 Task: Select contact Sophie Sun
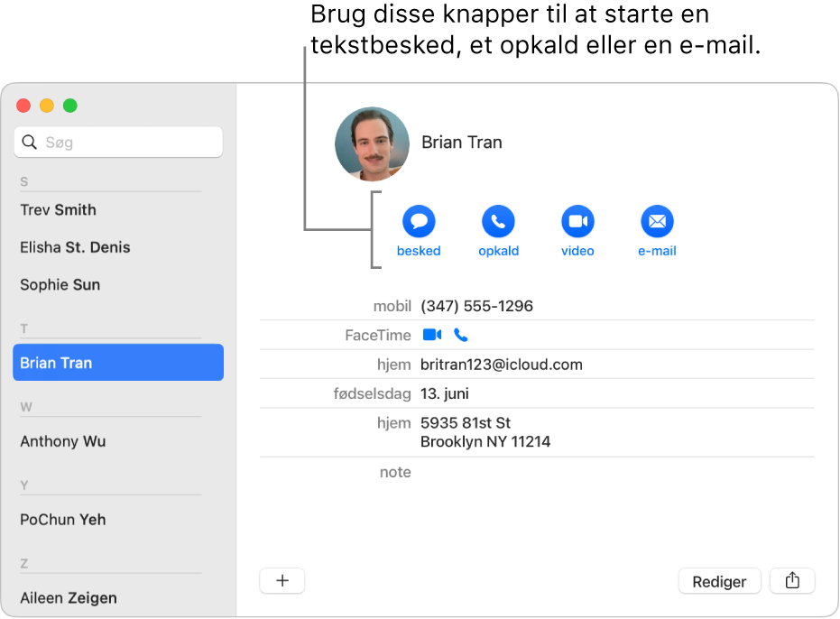60,284
